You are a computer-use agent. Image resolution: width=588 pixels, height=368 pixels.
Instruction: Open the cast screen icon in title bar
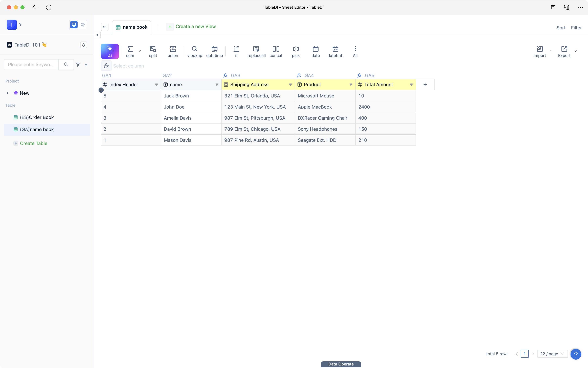point(566,7)
